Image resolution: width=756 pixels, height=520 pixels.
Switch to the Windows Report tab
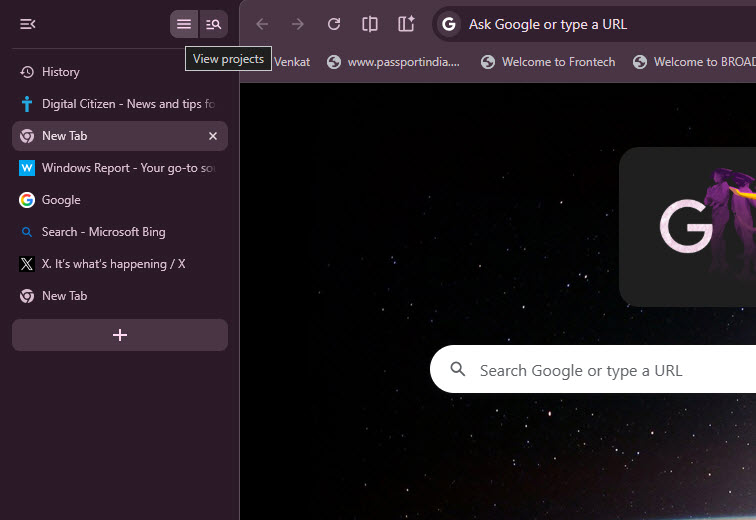[120, 168]
